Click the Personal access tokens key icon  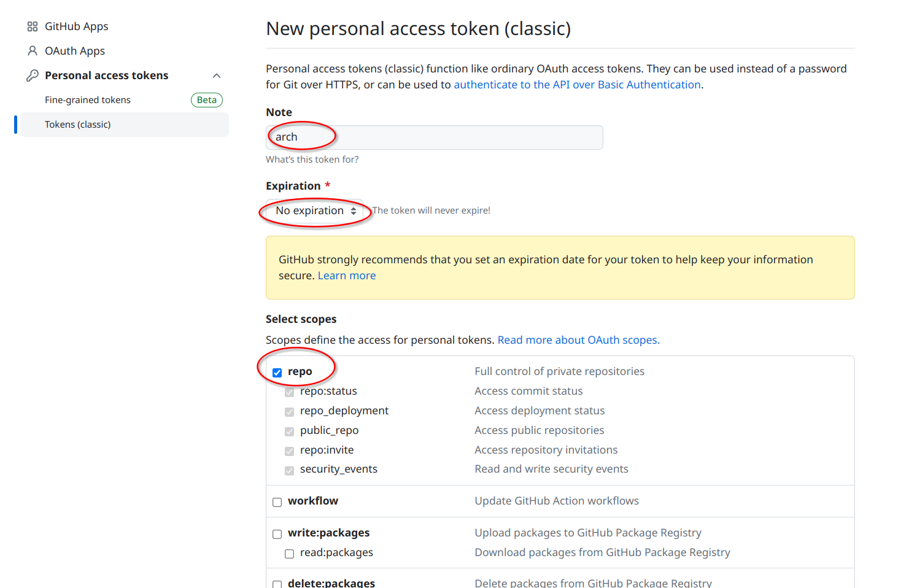coord(33,75)
